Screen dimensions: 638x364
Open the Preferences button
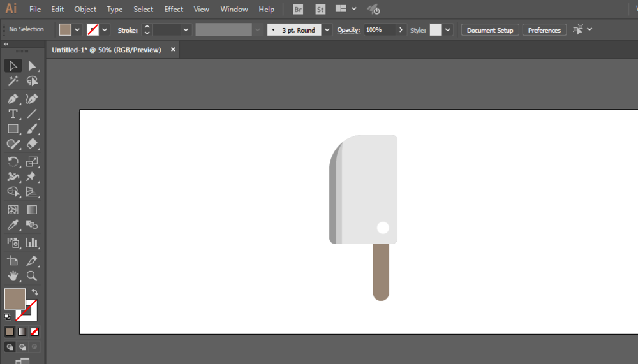[544, 30]
